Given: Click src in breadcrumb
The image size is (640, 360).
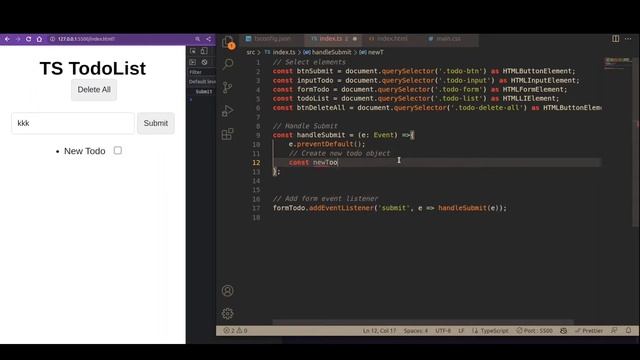Looking at the screenshot, I should click(251, 52).
